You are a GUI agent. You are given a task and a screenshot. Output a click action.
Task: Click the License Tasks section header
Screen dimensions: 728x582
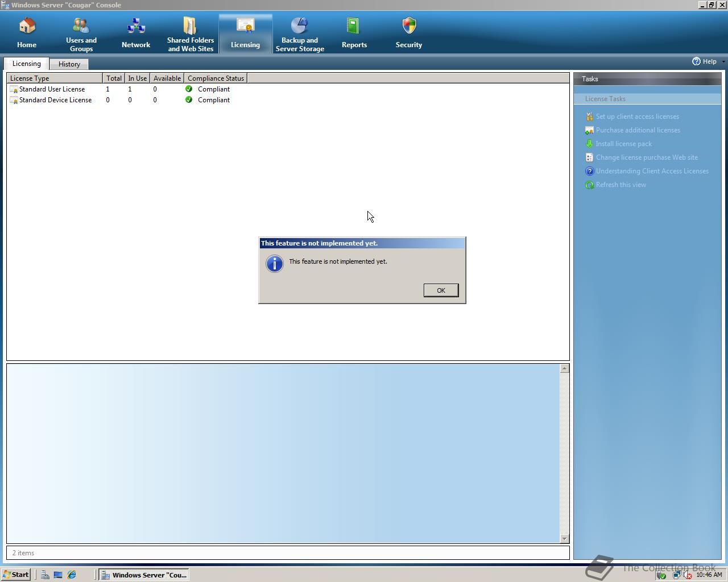(647, 99)
